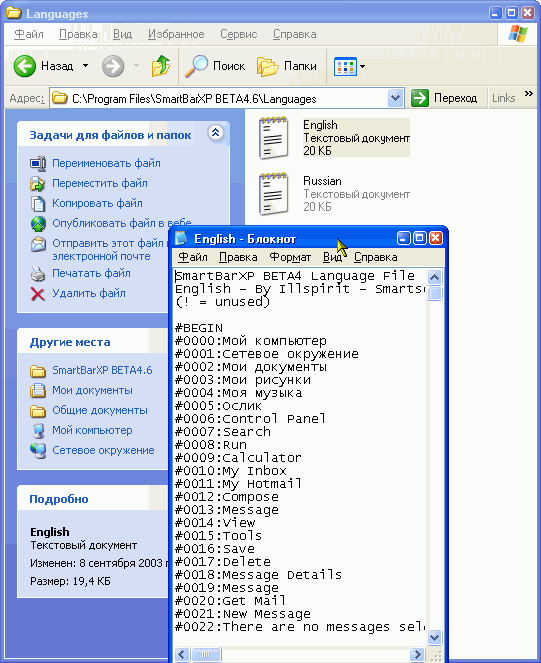Viewport: 541px width, 663px height.
Task: Click the printer icon
Action: point(38,274)
